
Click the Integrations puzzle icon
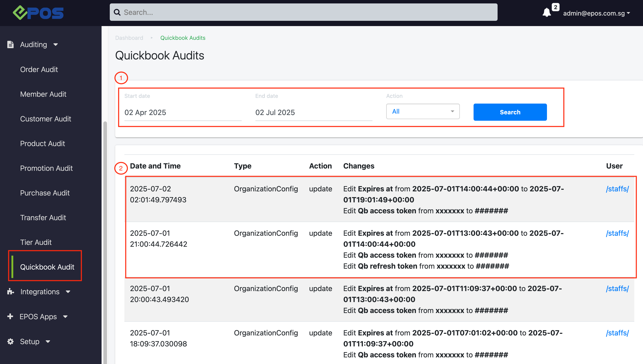click(x=11, y=292)
